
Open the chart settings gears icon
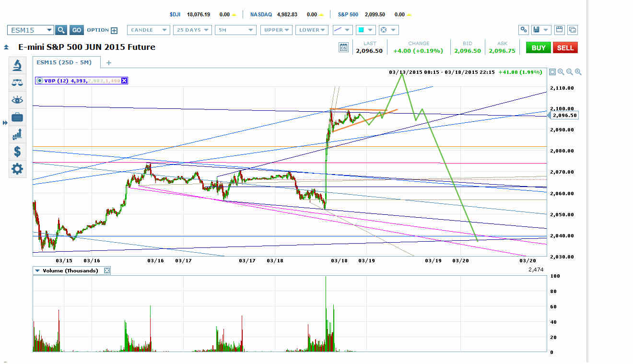coord(524,30)
